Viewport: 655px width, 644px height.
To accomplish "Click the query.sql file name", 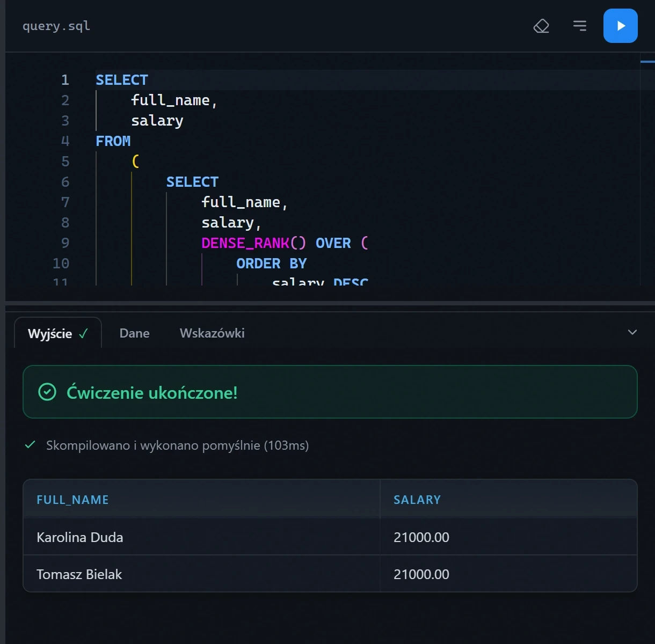I will tap(56, 26).
